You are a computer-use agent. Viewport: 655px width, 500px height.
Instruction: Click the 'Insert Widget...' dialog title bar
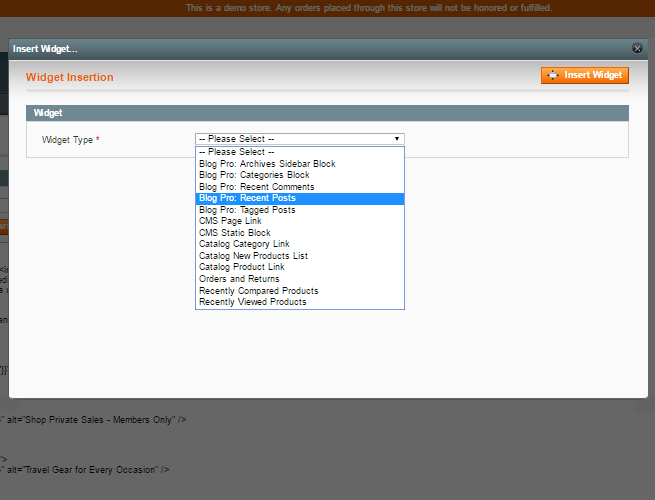click(300, 48)
